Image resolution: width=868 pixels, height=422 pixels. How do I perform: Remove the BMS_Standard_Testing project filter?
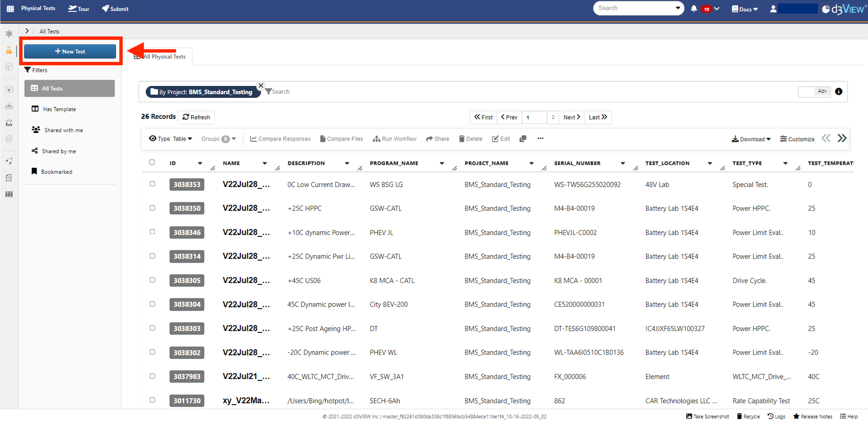[x=261, y=86]
